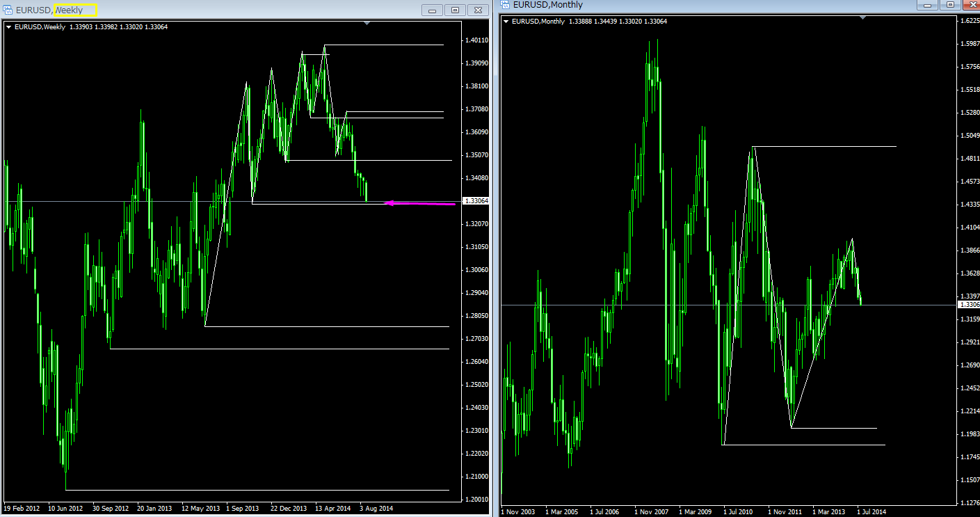The image size is (980, 517).
Task: Click the chart shift triangle on Weekly chart
Action: 367,24
